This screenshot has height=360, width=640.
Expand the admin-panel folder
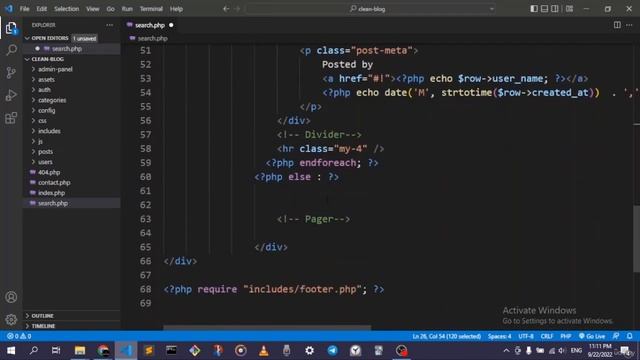coord(55,69)
